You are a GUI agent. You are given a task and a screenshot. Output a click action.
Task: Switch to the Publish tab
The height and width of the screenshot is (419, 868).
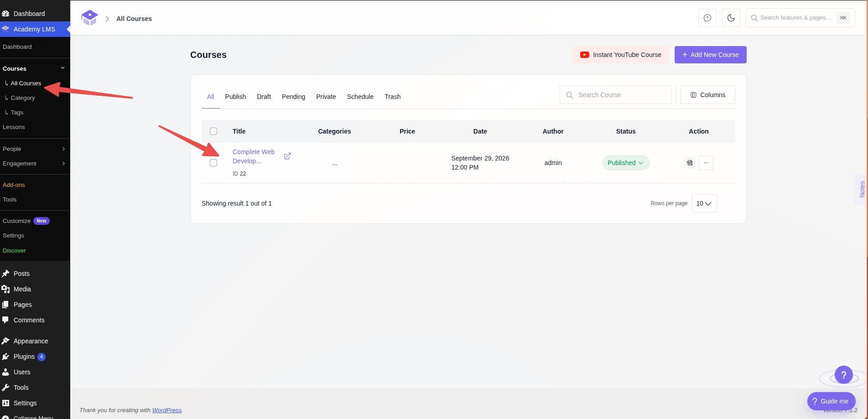click(235, 97)
